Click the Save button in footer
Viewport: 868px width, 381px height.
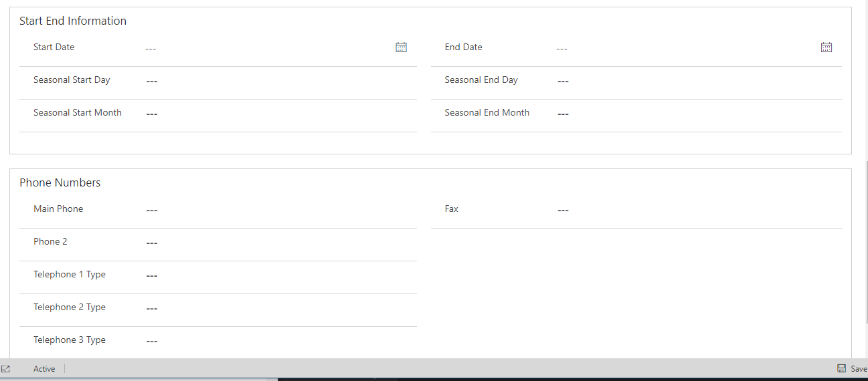[x=852, y=368]
